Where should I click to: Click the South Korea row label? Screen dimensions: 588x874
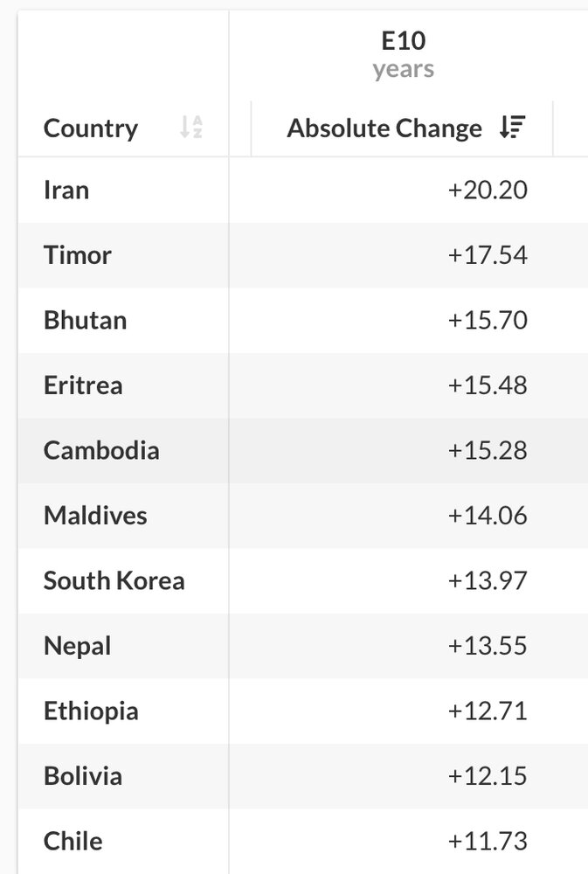[x=114, y=581]
